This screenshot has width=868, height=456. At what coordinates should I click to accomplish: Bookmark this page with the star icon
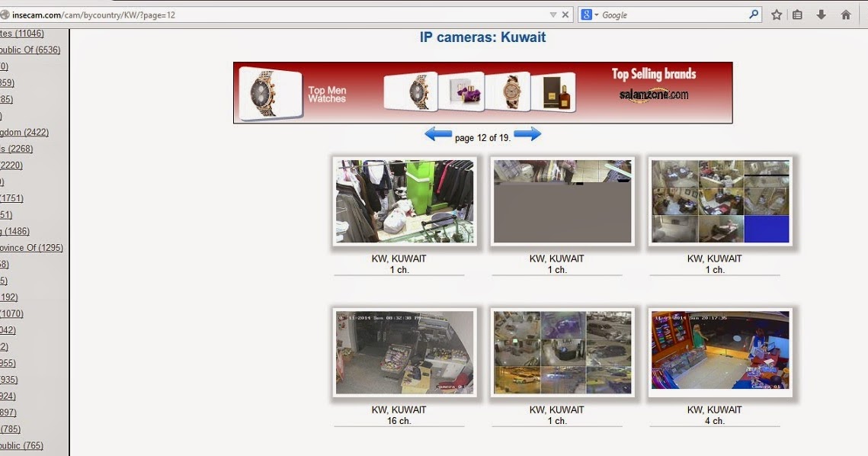click(775, 14)
